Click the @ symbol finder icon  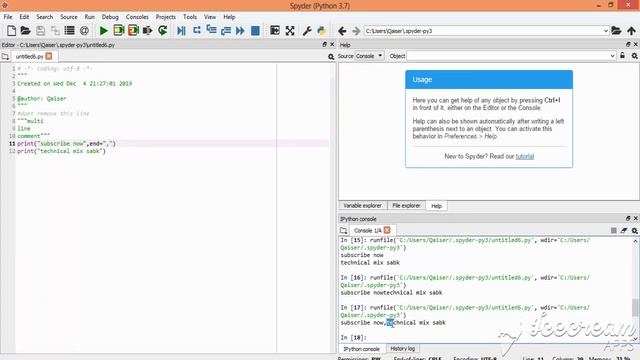[84, 31]
